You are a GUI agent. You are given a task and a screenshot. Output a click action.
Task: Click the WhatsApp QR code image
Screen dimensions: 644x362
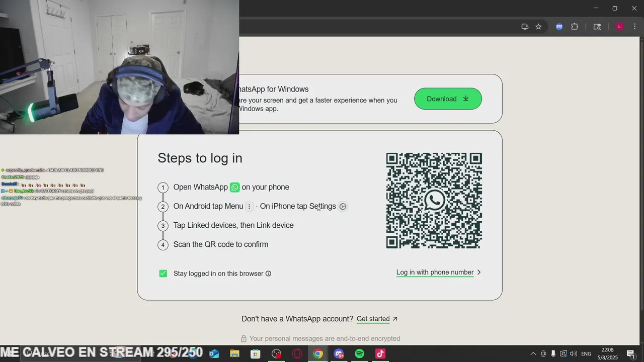point(434,201)
